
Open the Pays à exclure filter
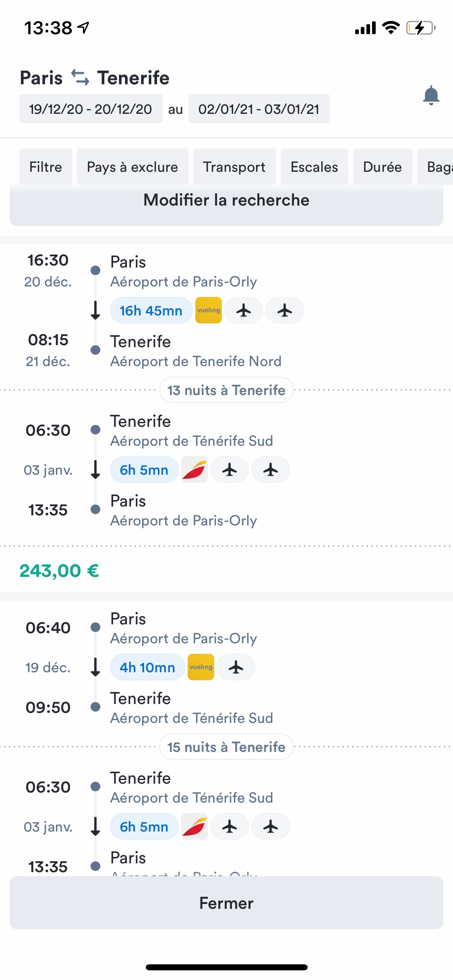click(132, 167)
